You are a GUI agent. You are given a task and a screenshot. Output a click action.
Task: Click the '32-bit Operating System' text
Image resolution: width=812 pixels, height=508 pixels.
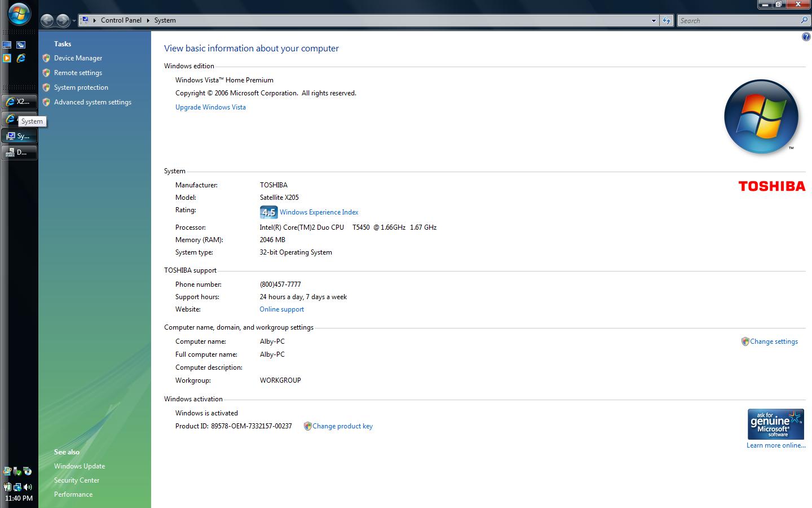295,252
